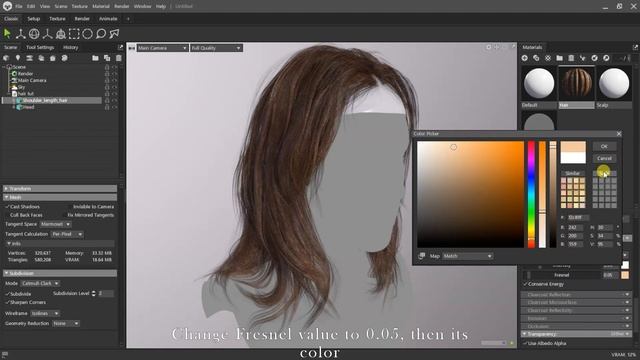Add a new light via the bulb icon
Image resolution: width=640 pixels, height=360 pixels.
pos(18,58)
